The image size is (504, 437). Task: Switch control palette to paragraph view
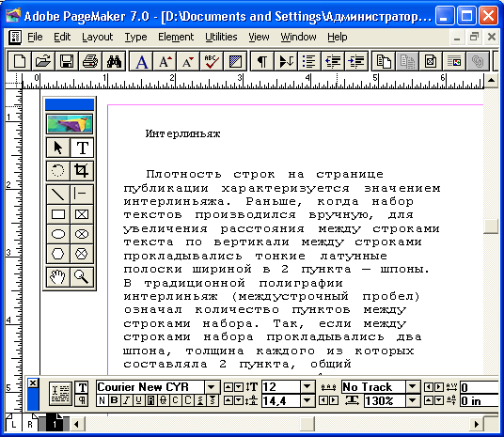coord(83,400)
